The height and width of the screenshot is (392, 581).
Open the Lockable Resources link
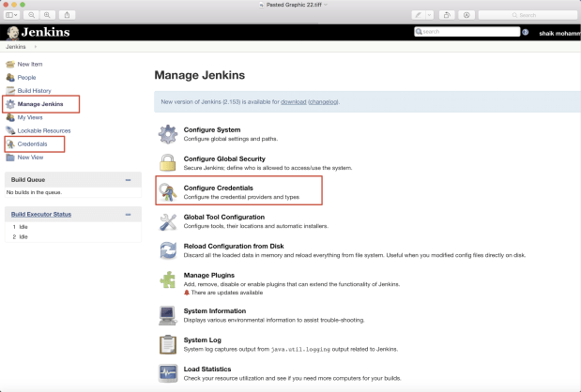(44, 130)
